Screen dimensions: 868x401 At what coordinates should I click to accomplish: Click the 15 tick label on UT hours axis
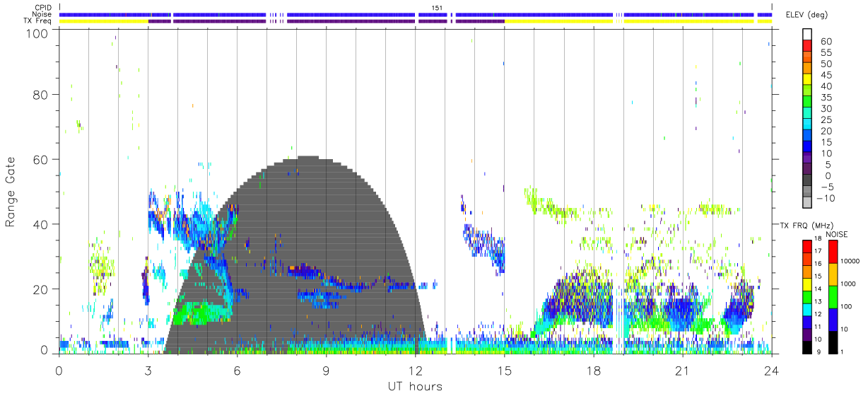coord(505,370)
